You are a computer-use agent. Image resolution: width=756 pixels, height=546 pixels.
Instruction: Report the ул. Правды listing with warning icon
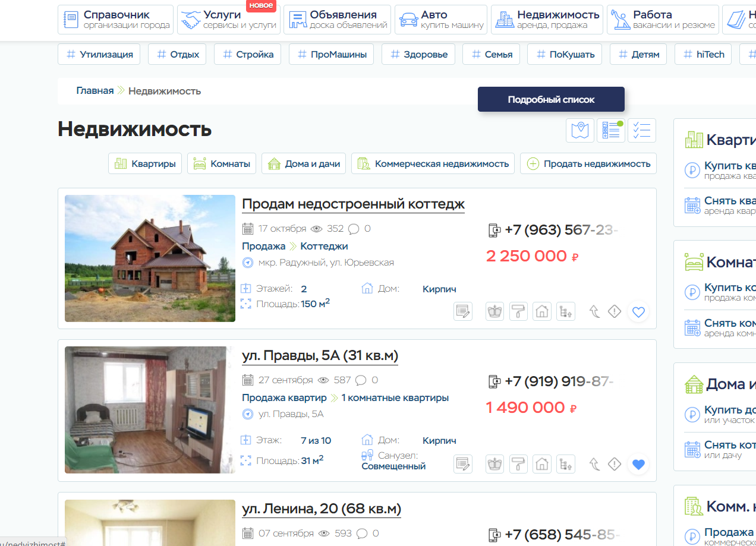coord(615,463)
